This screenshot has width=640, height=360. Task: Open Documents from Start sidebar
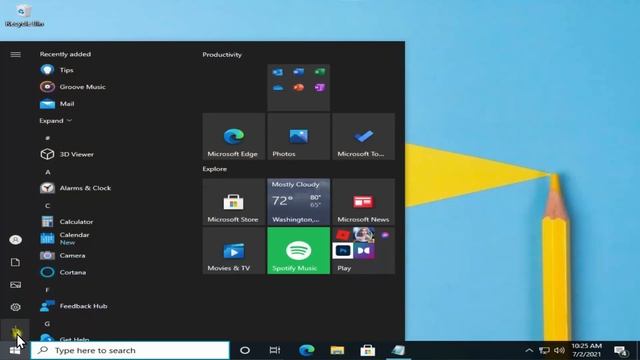(16, 262)
